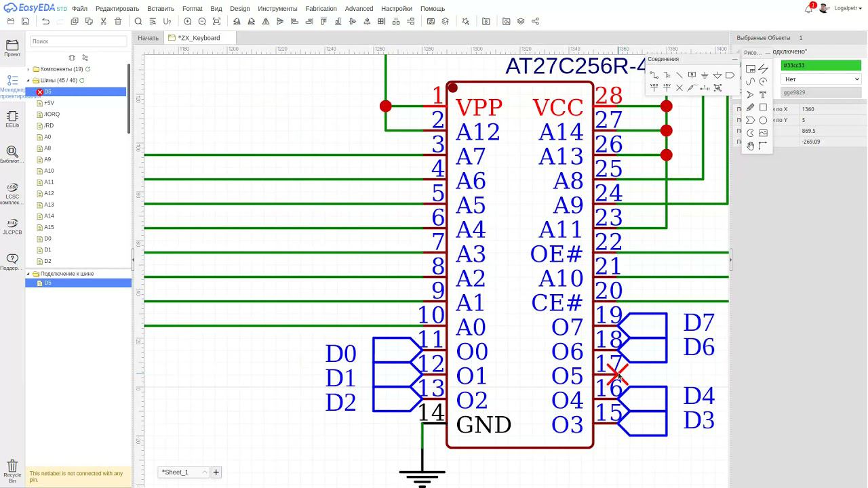
Task: Collapse the Подключение к шине section
Action: click(28, 274)
